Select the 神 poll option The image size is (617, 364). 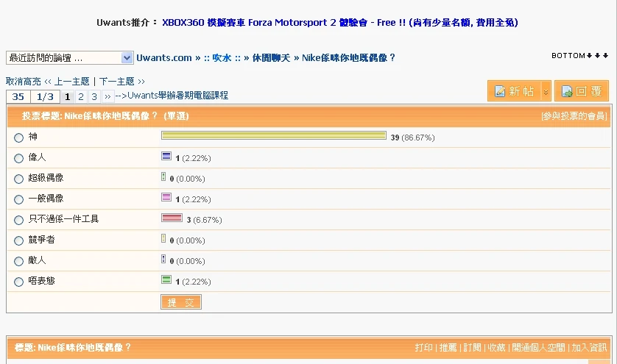click(x=19, y=138)
